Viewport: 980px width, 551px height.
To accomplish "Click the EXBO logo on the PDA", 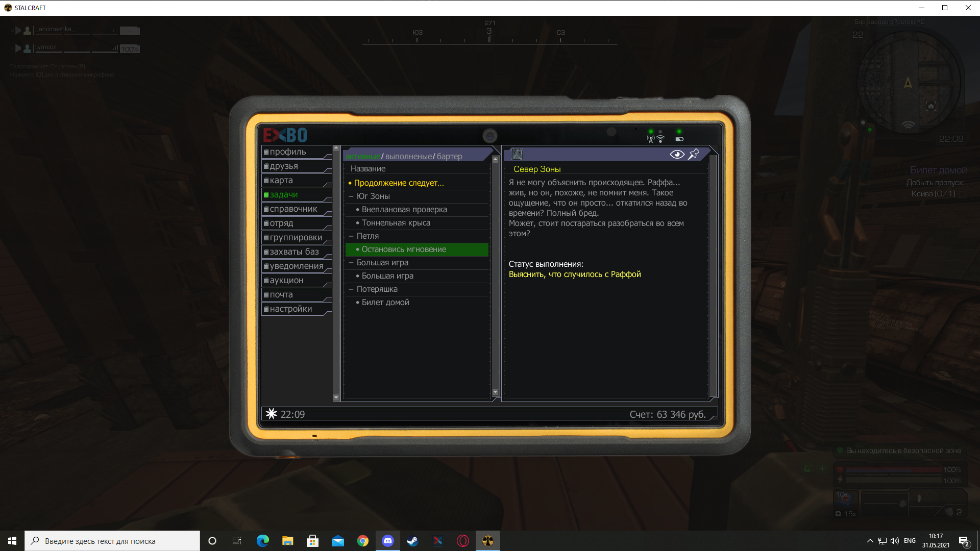I will coord(285,135).
